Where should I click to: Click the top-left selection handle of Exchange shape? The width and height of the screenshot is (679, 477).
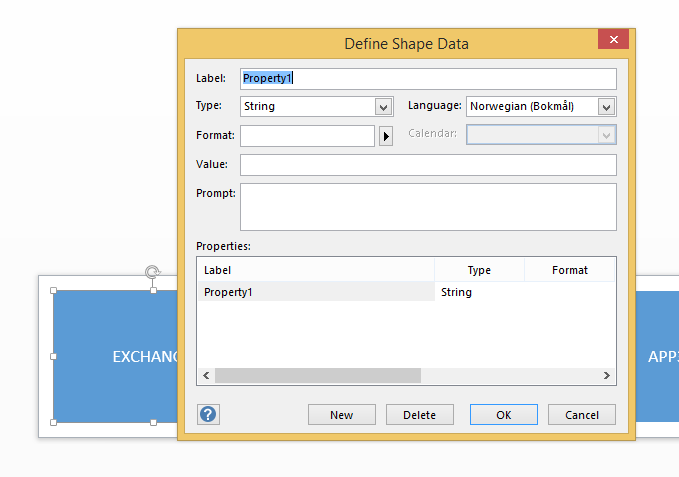tap(53, 290)
